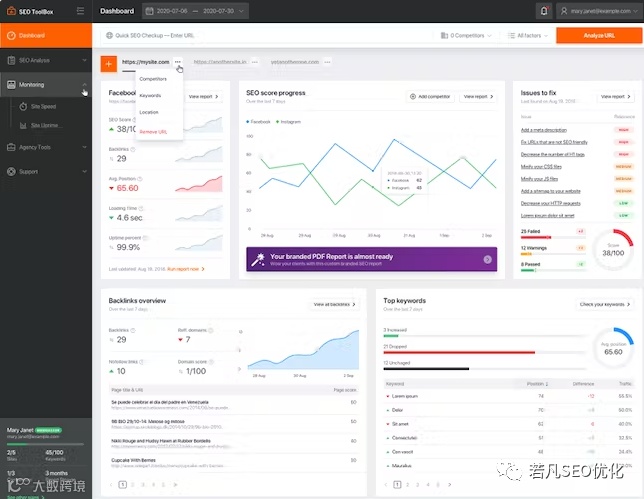The image size is (644, 499).
Task: Expand the SEO Analysis sidebar section
Action: point(46,60)
